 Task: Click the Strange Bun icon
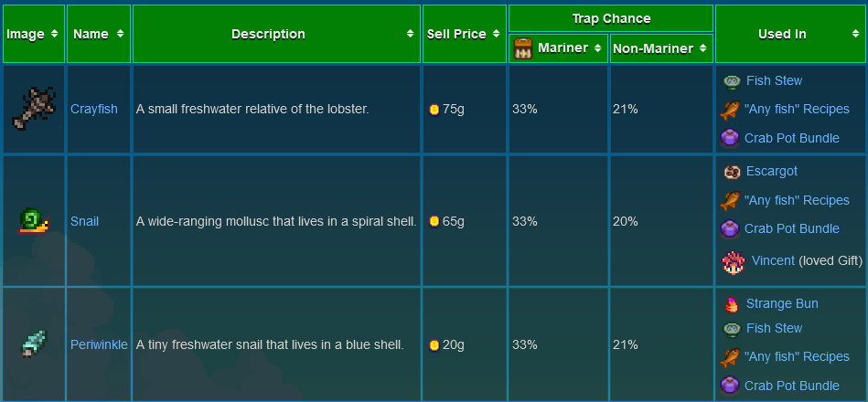click(x=731, y=304)
